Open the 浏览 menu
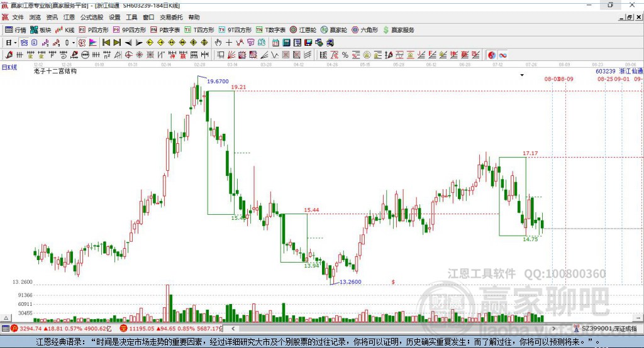Viewport: 644px width, 348px height. click(x=35, y=17)
